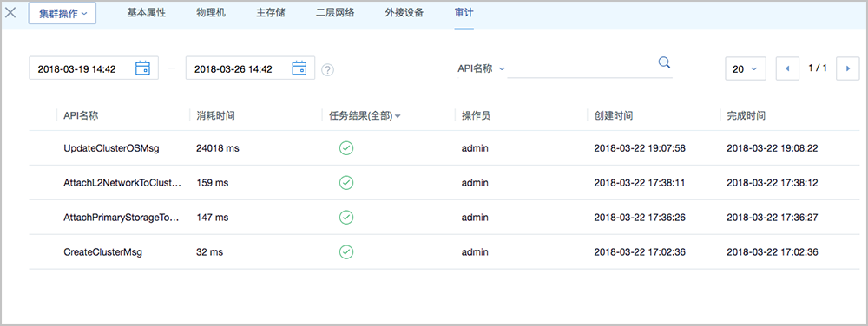Click success checkmark for UpdateClusterOSMsg

tap(346, 148)
